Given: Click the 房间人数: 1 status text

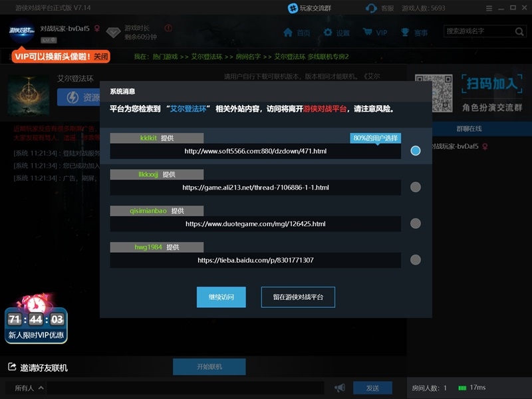Looking at the screenshot, I should 429,388.
